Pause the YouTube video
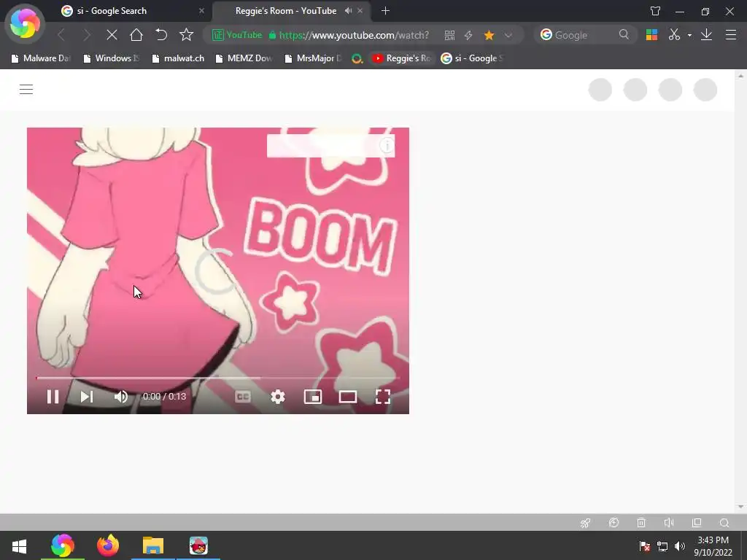Viewport: 747px width, 560px height. [53, 396]
